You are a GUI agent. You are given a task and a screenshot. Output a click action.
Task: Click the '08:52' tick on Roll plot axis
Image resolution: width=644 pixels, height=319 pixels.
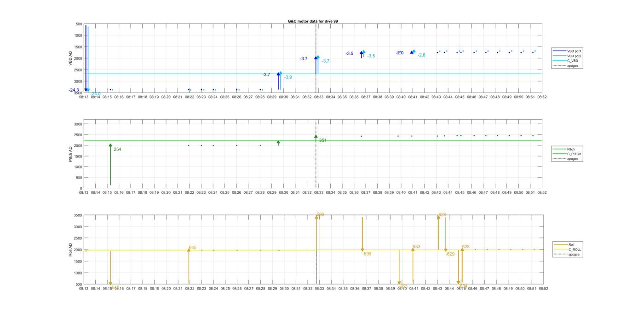543,289
